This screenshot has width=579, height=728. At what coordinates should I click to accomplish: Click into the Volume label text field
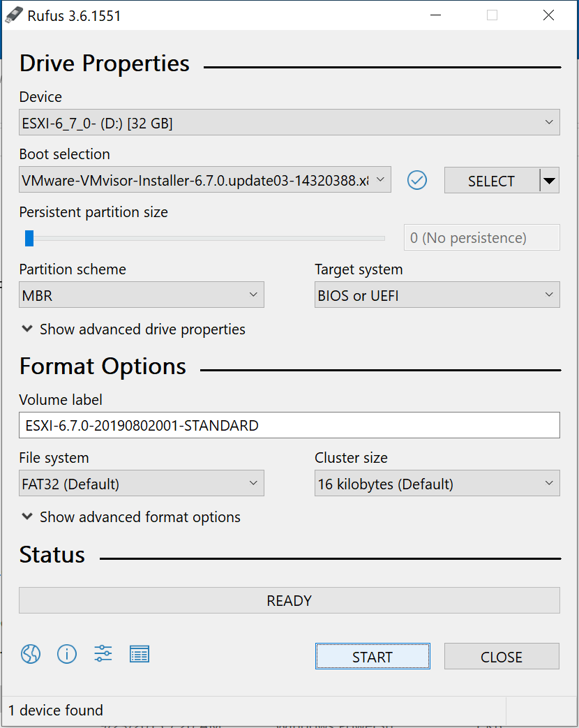coord(289,425)
